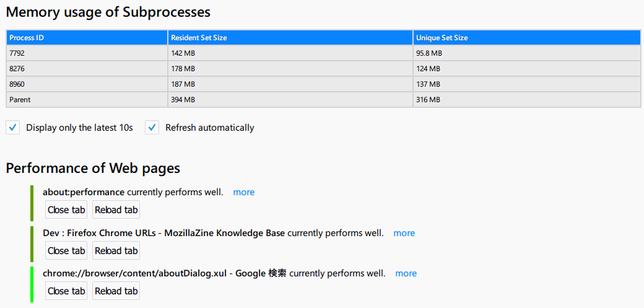The image size is (644, 308).
Task: Click the Process ID column header
Action: coord(87,38)
